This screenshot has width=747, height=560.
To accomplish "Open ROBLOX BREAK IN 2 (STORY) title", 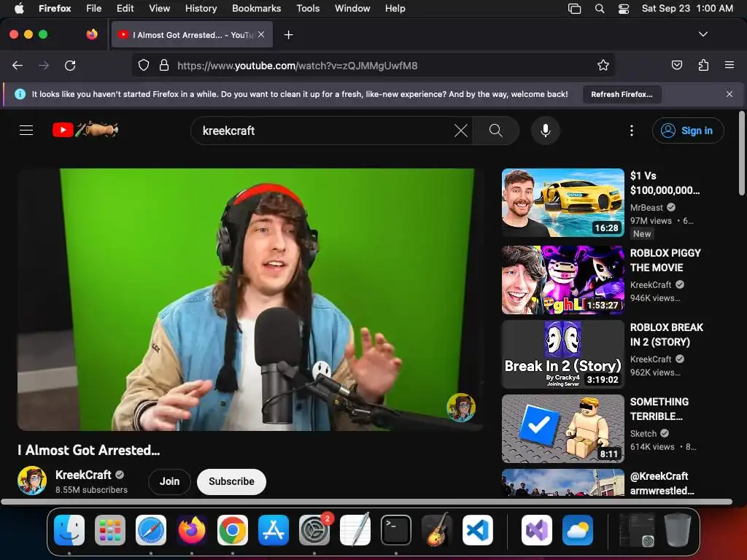I will coord(667,335).
